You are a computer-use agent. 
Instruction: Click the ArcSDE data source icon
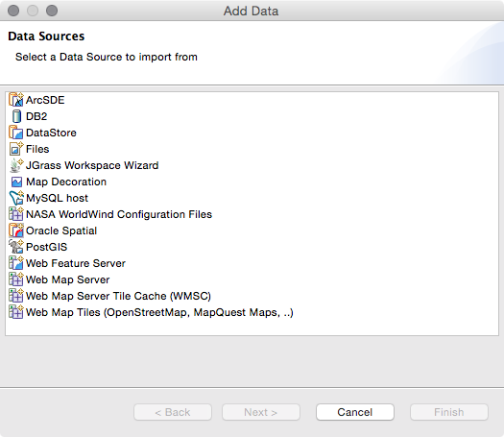pyautogui.click(x=16, y=100)
